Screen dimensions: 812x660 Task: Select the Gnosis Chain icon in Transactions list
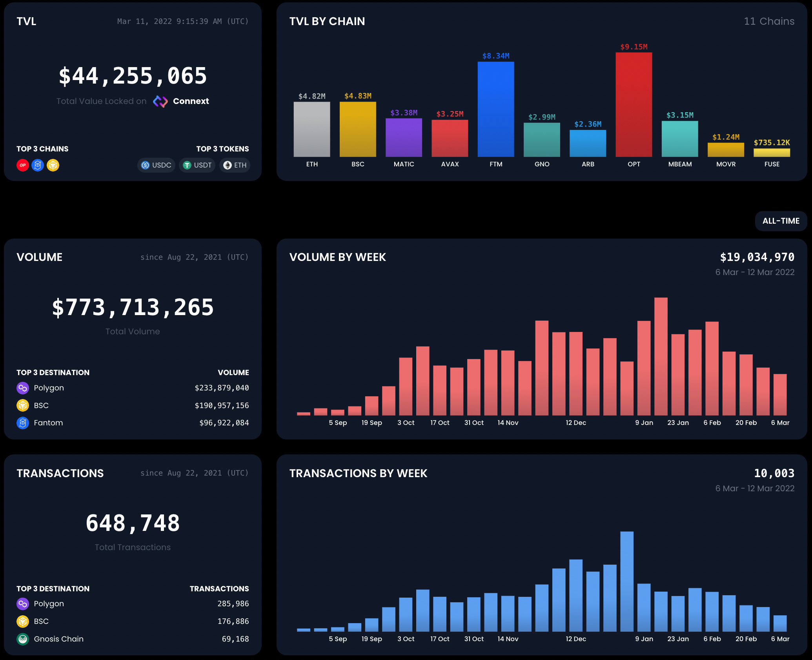tap(23, 639)
